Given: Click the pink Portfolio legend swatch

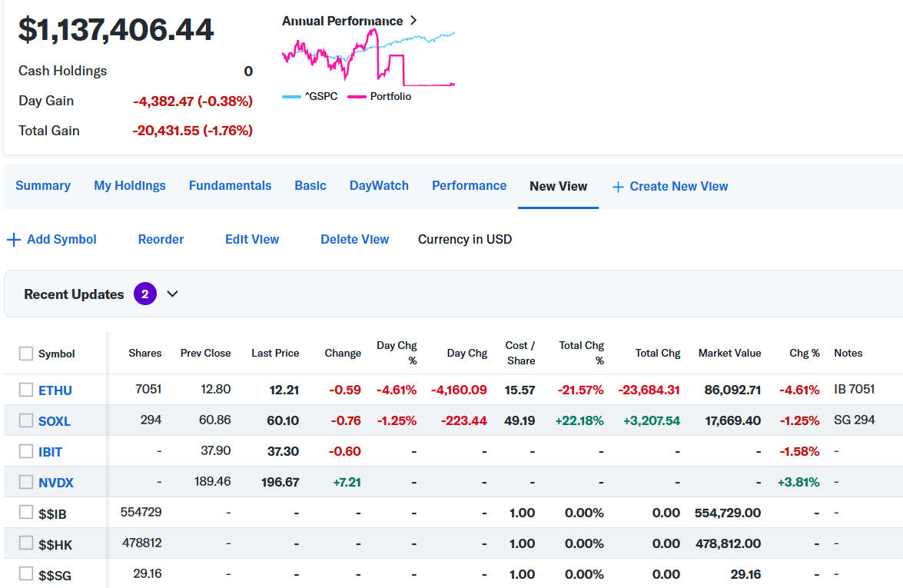Looking at the screenshot, I should (357, 97).
